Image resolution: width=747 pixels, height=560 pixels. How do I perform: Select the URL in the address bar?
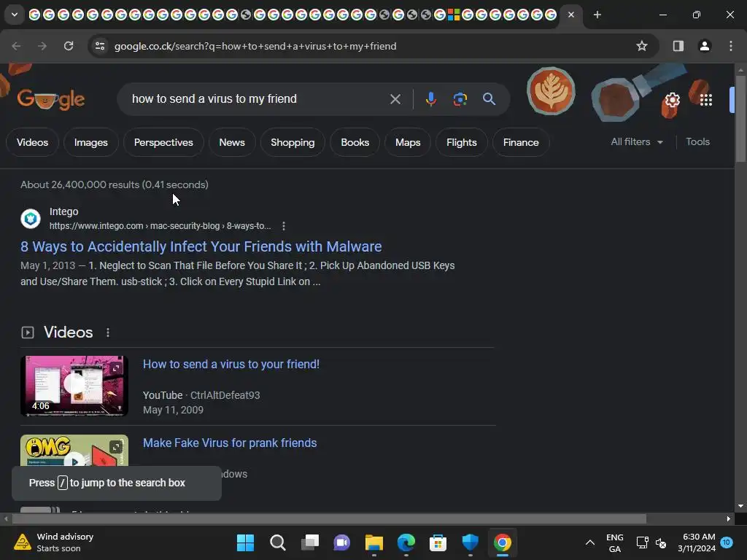click(x=255, y=46)
